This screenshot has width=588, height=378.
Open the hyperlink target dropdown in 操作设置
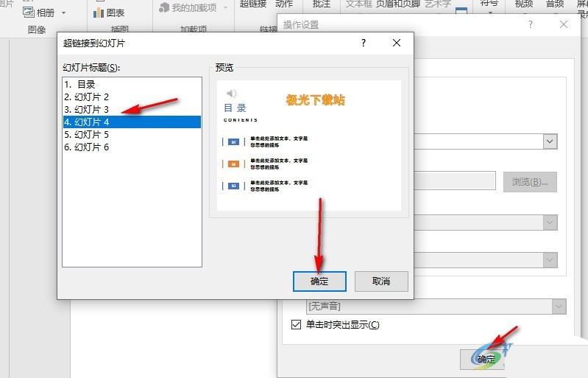coord(549,141)
